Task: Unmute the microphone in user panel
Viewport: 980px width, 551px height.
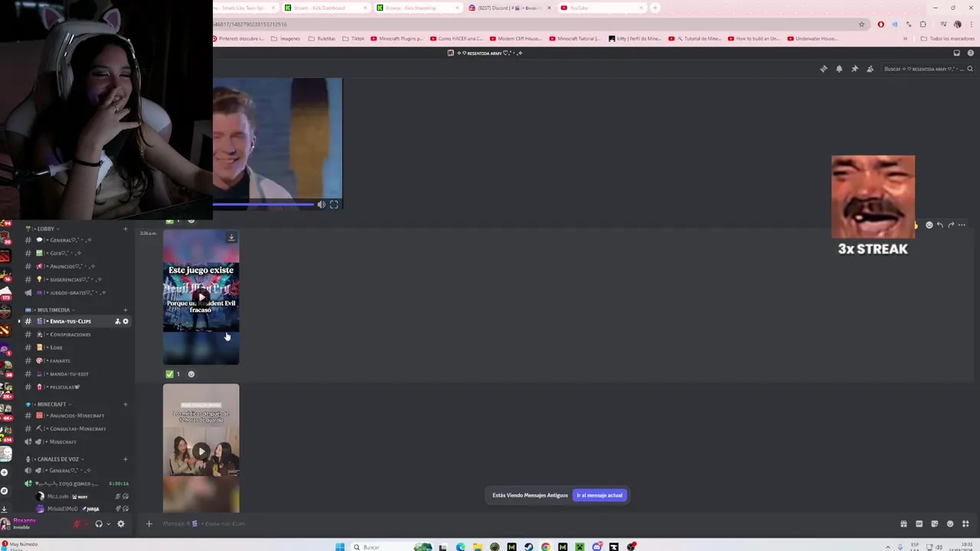Action: [77, 524]
